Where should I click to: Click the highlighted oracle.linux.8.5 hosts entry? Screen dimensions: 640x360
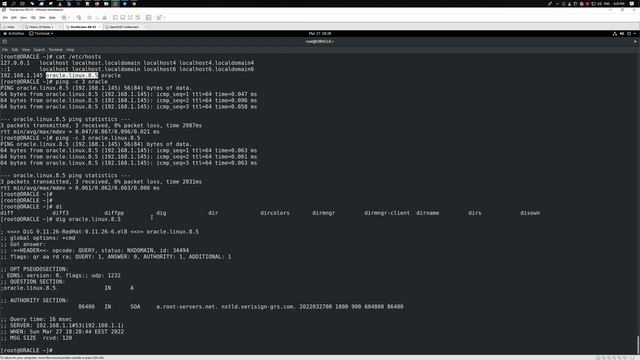72,76
